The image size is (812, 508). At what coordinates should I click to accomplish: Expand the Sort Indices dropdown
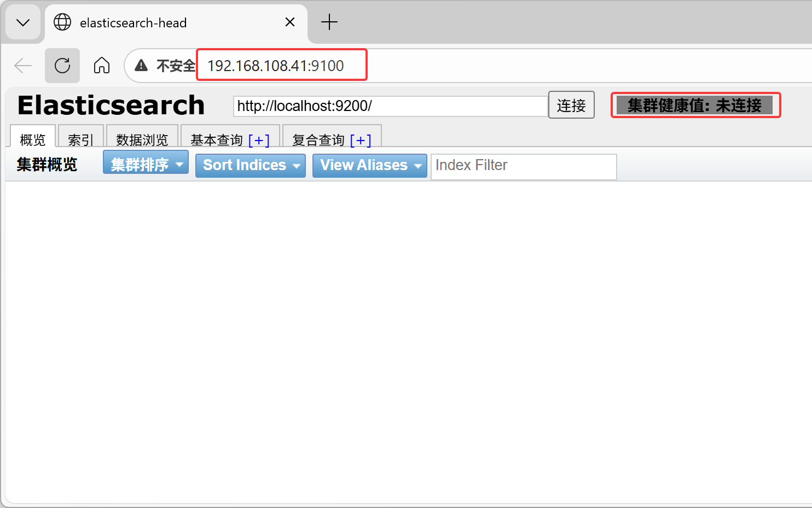pos(251,165)
